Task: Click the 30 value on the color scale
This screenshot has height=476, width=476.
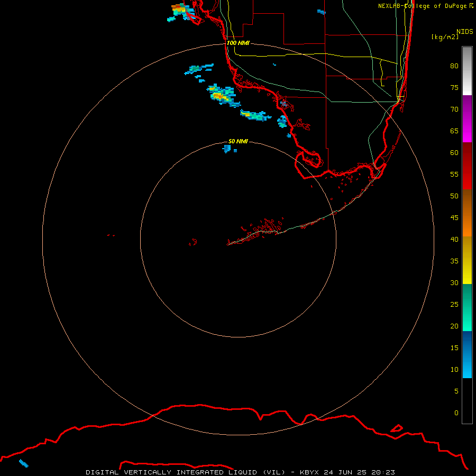Action: point(454,282)
